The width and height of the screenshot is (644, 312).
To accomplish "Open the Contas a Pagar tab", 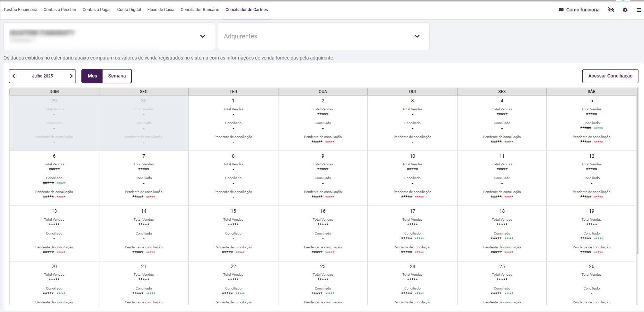I will [97, 10].
